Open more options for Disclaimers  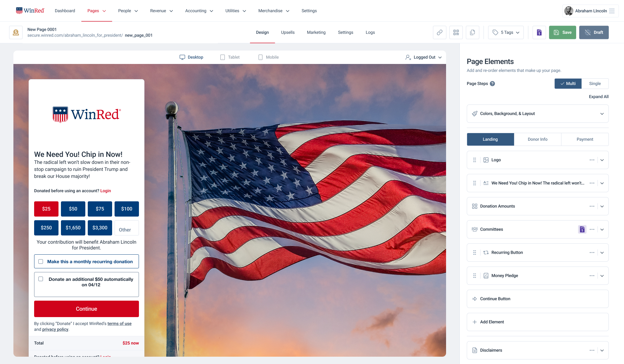(x=592, y=350)
